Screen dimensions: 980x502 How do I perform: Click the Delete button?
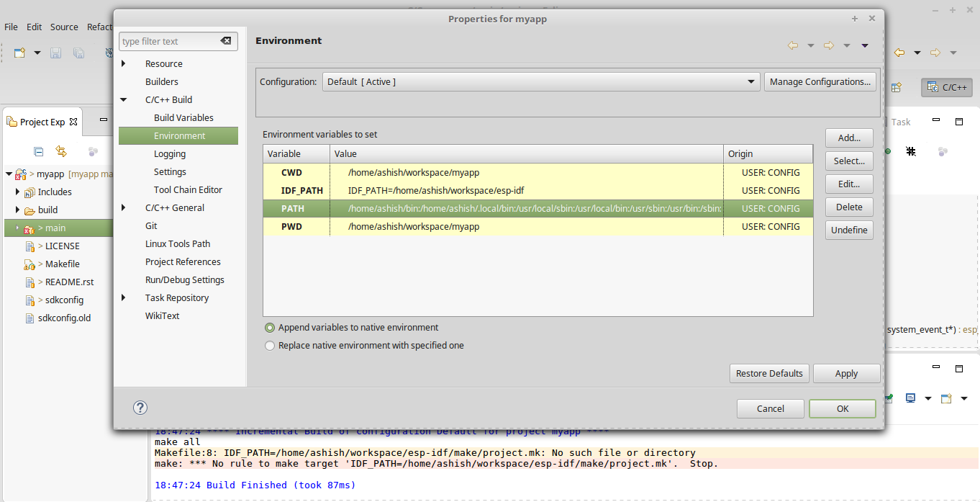[x=849, y=207]
